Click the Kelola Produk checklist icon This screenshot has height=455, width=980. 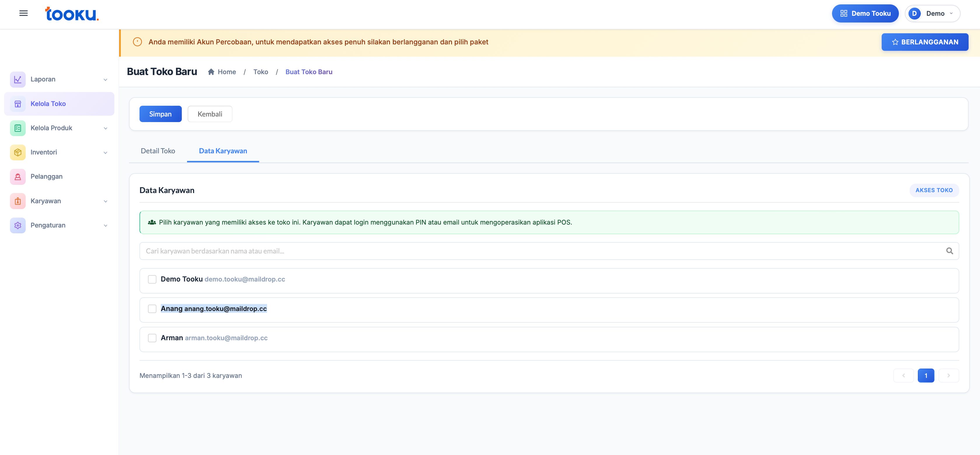tap(18, 128)
